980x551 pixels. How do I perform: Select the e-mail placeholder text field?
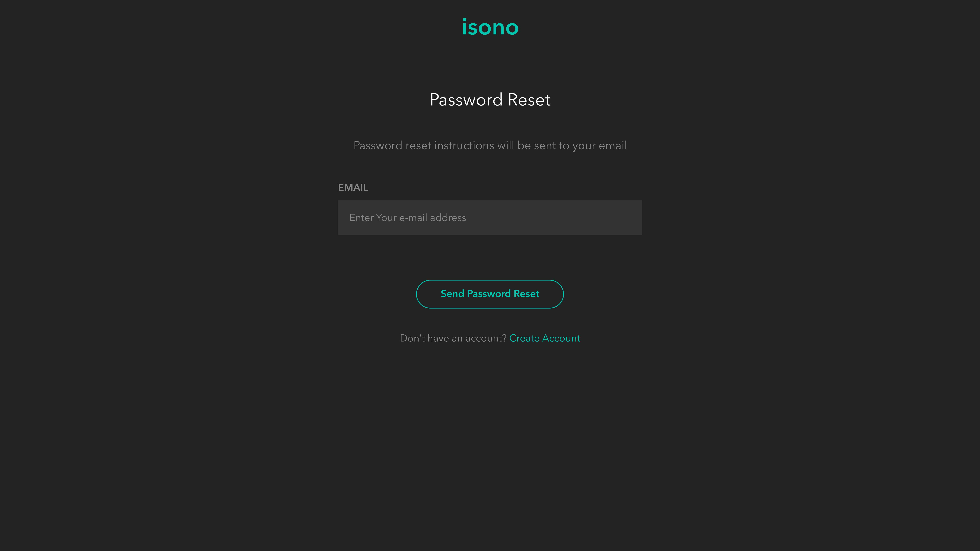(x=490, y=217)
